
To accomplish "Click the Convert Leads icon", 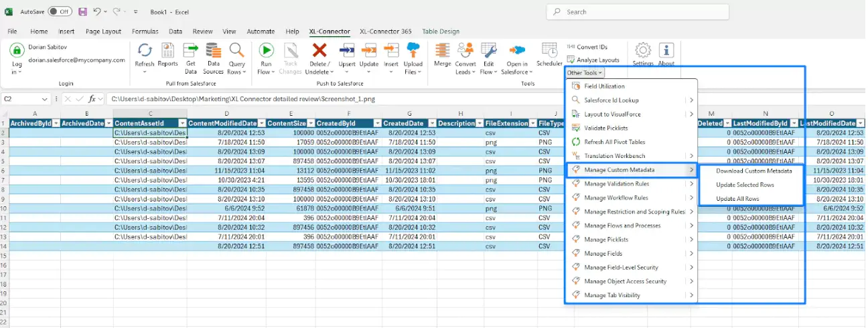I will tap(465, 50).
